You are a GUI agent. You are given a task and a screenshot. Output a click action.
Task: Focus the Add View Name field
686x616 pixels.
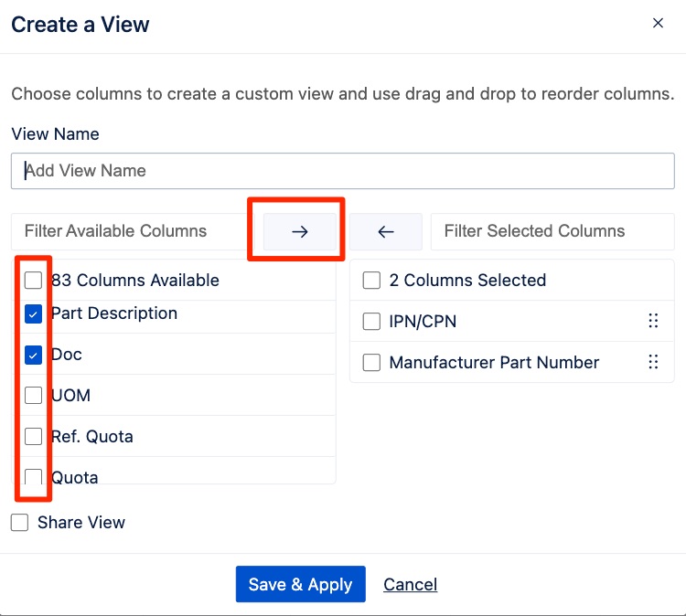pos(343,171)
